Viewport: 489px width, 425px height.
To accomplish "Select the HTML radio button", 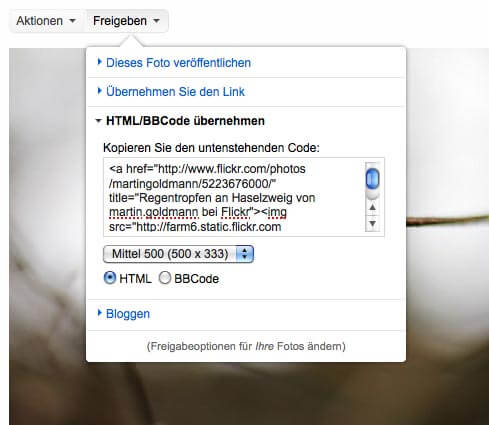I will [x=110, y=278].
